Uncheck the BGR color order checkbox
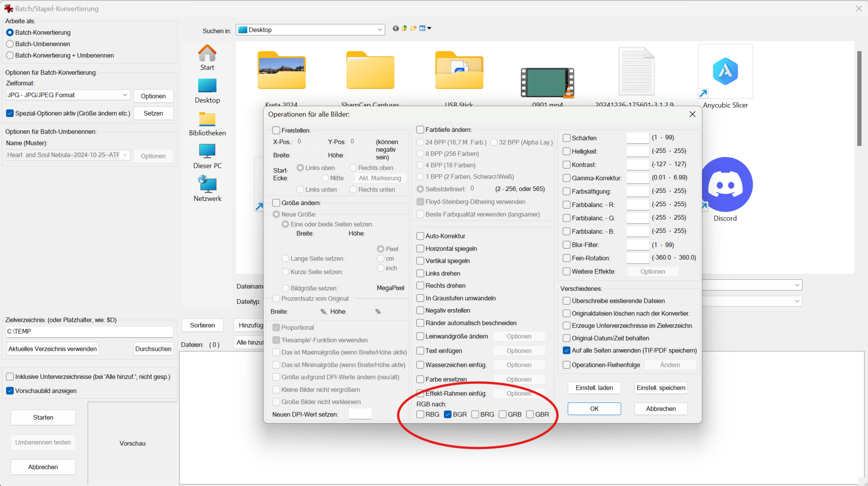 coord(448,415)
